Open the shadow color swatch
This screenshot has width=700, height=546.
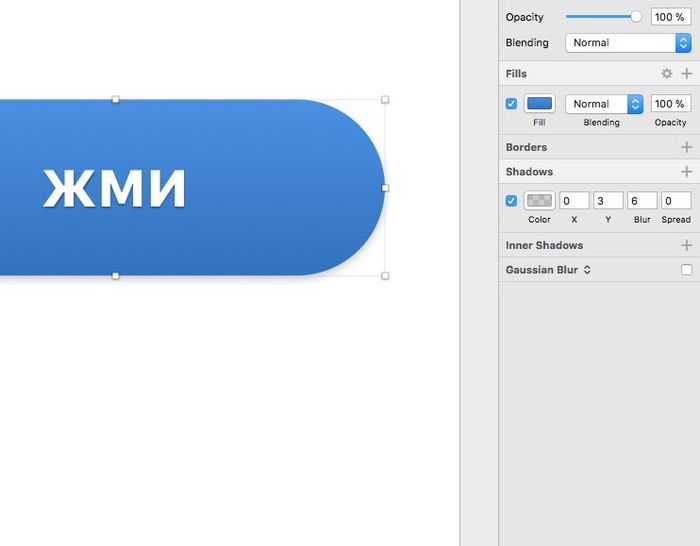click(x=539, y=201)
